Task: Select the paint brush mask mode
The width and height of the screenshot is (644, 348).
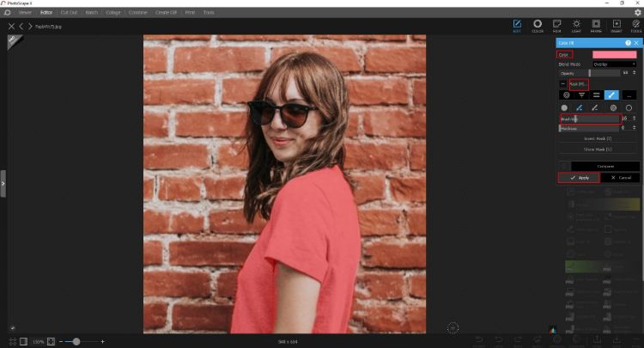Action: point(611,95)
